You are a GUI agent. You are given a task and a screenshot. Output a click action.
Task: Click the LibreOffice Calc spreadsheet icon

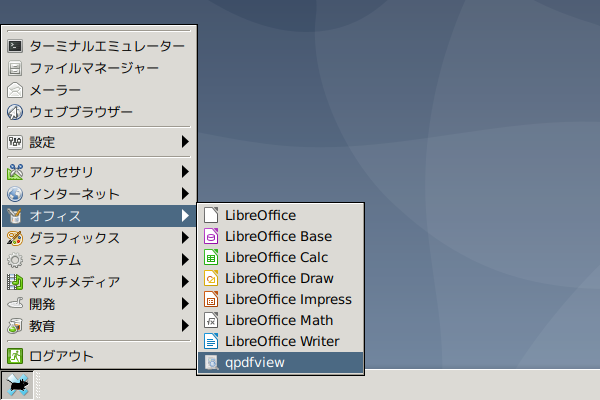(x=211, y=257)
